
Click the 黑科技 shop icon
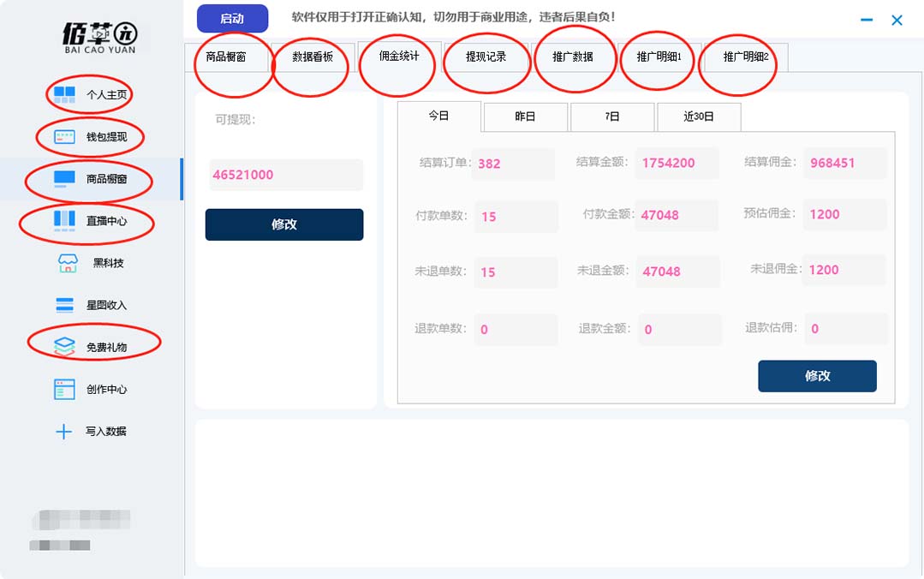coord(67,263)
